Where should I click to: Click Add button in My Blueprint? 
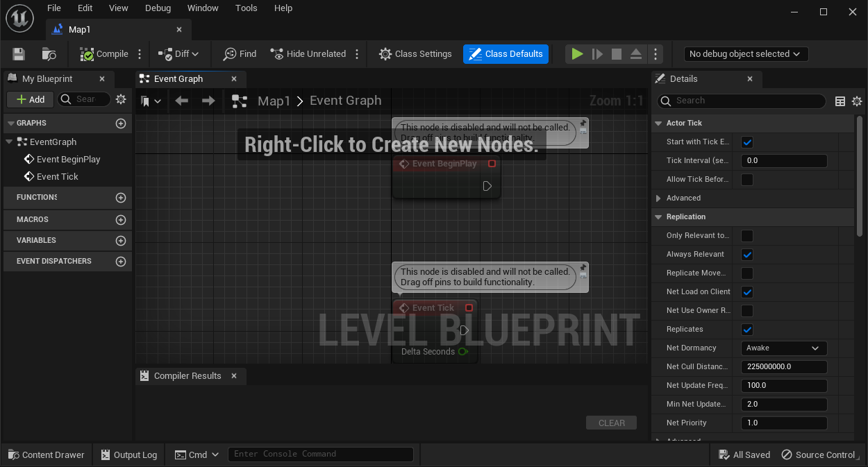(30, 99)
